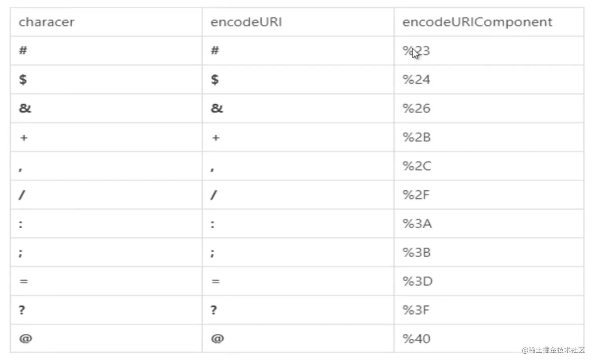Select the %2F cell

click(x=416, y=195)
